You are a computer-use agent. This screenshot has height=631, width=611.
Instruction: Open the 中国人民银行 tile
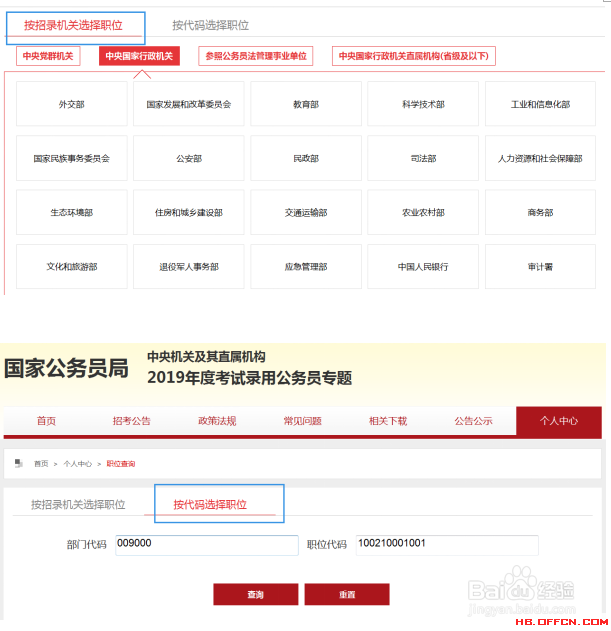(x=423, y=266)
